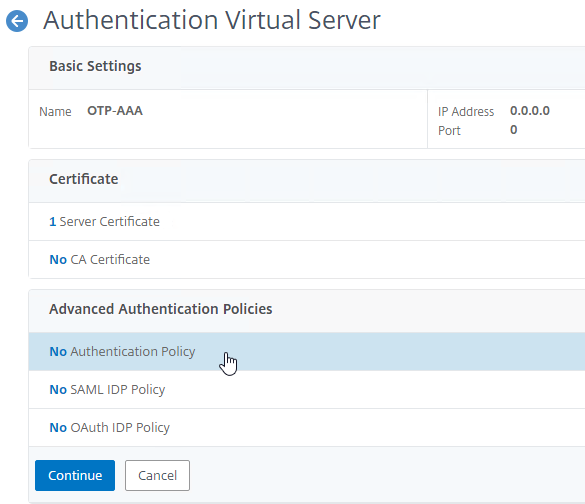Select the Advanced Authentication Policies header
This screenshot has width=585, height=504.
pyautogui.click(x=161, y=309)
